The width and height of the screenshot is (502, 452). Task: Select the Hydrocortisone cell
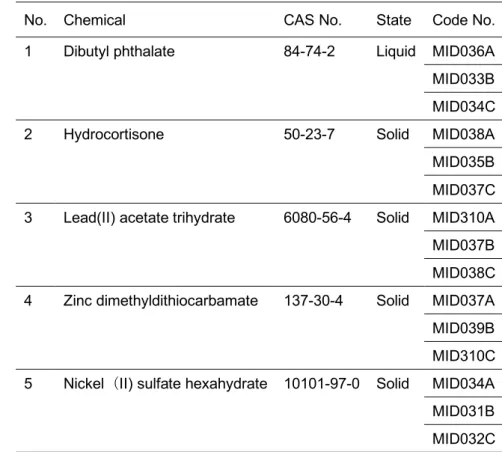point(114,135)
